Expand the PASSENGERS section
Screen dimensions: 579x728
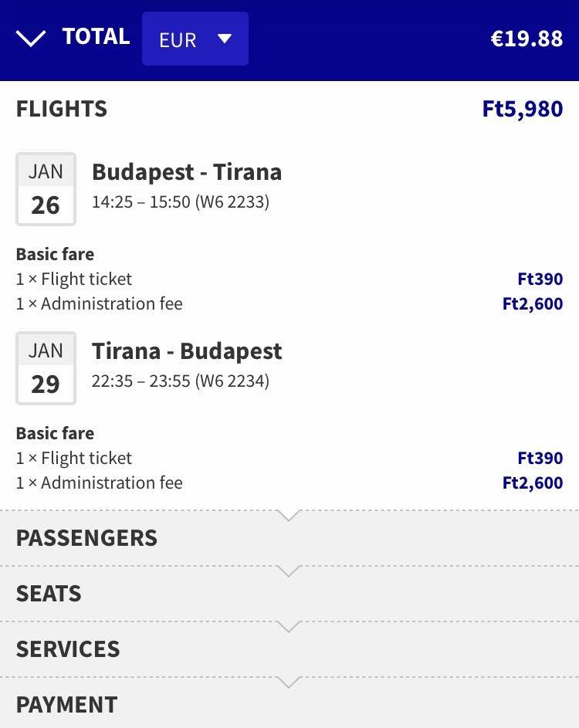86,538
